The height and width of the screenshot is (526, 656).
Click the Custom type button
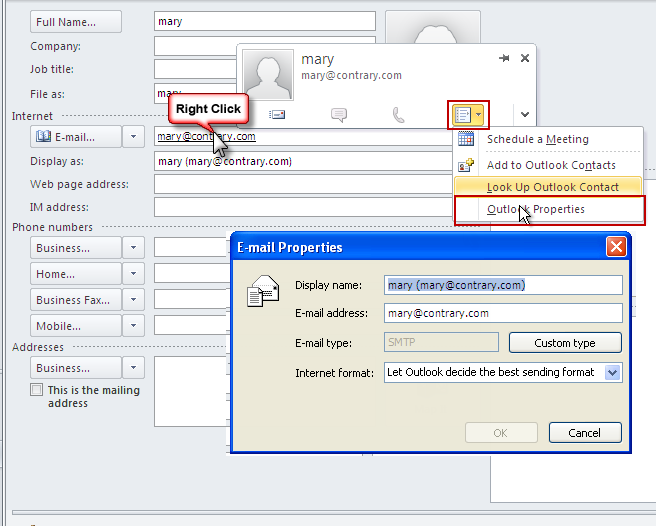[564, 343]
